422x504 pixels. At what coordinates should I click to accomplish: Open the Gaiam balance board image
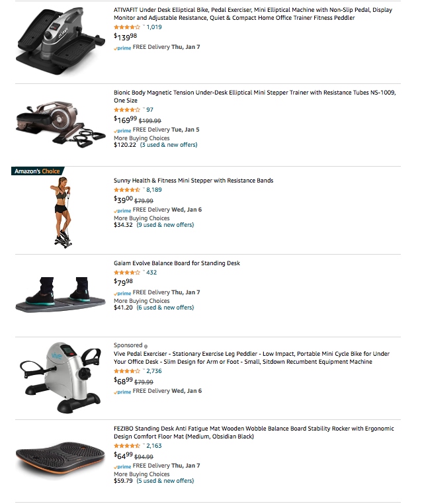coord(60,294)
